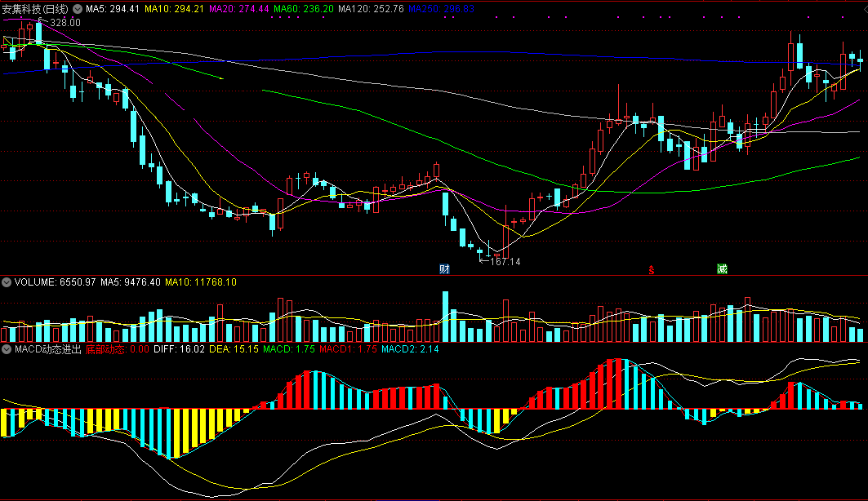
Task: Click the DEA: 15.15 value
Action: [x=234, y=349]
